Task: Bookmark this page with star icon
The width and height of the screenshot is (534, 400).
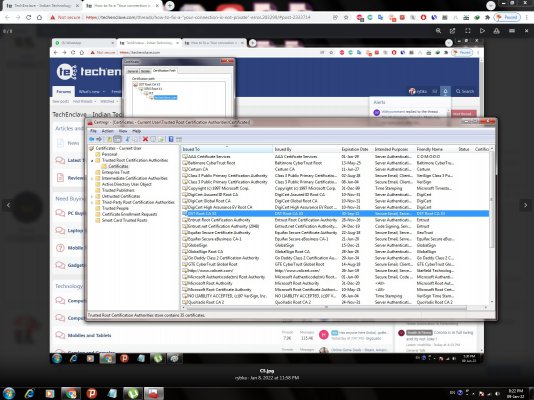Action: 346,17
